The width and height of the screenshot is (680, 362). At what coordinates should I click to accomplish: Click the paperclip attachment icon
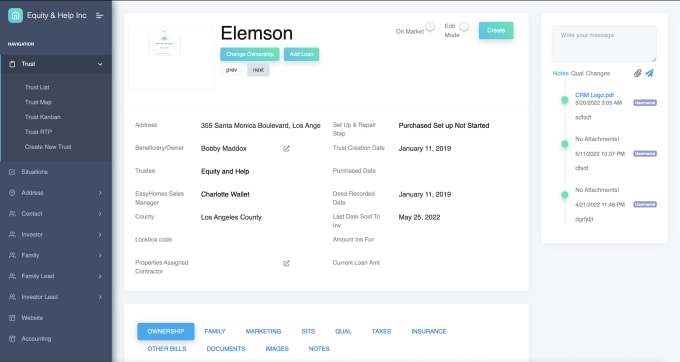637,73
